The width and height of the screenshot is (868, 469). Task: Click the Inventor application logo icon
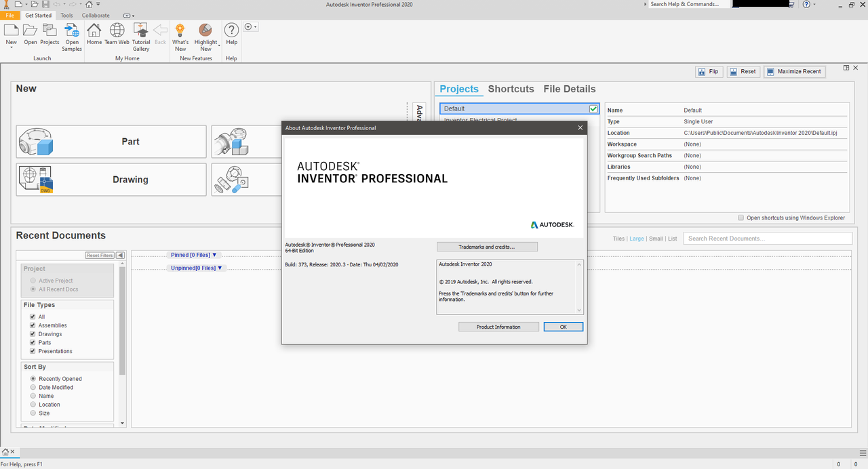[5, 5]
